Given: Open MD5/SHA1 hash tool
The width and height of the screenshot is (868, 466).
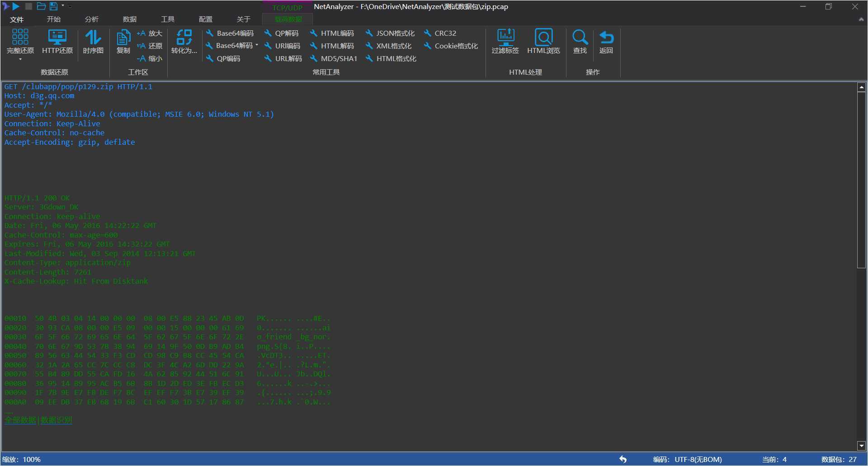Looking at the screenshot, I should (x=334, y=58).
